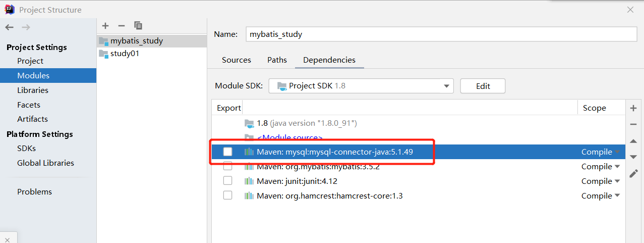Click the mybatis_study module folder icon
The height and width of the screenshot is (243, 644).
[x=103, y=41]
